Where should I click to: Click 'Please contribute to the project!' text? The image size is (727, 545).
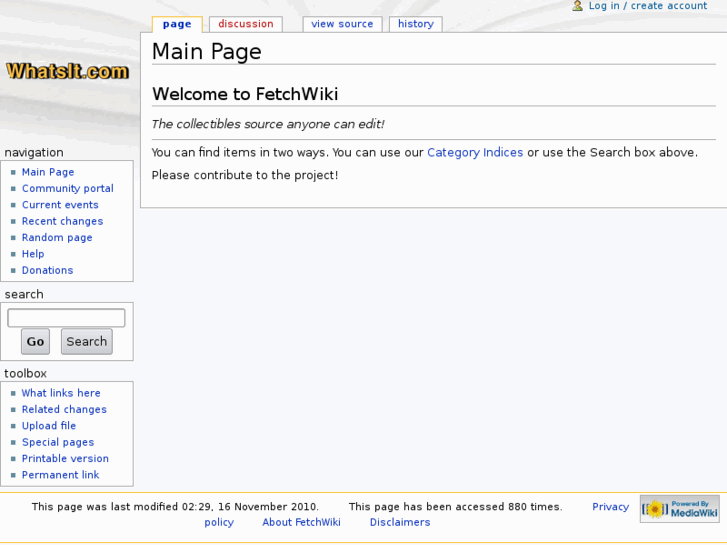245,175
